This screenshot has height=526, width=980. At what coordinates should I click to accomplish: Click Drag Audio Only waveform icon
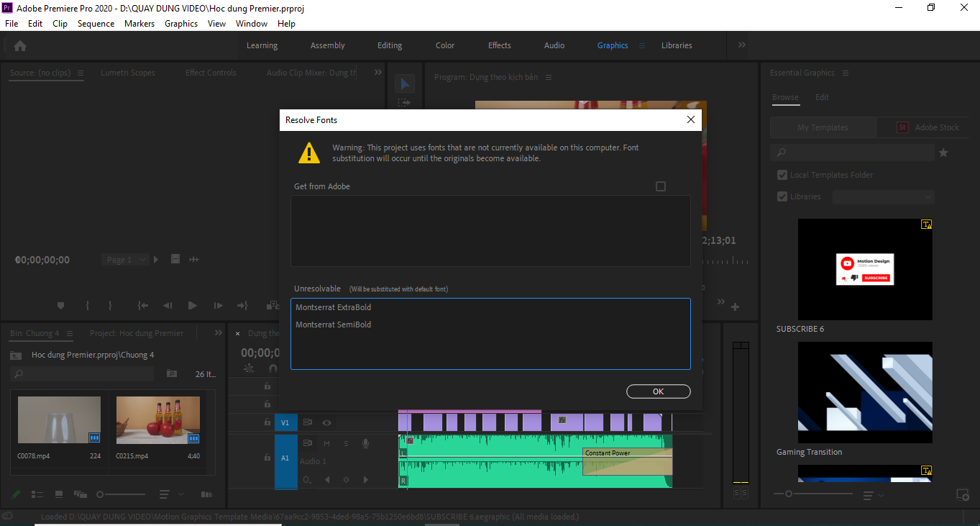coord(193,259)
